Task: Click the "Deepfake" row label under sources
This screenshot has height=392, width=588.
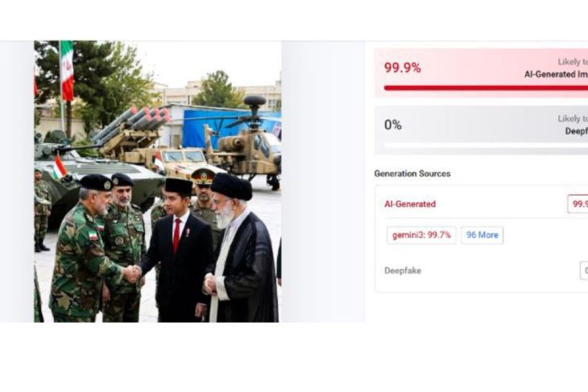Action: 403,270
